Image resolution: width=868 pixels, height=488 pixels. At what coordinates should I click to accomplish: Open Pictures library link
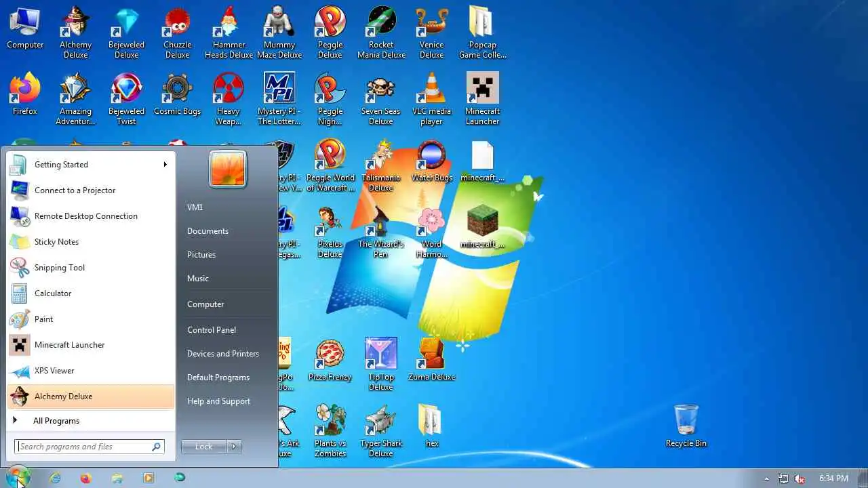pyautogui.click(x=201, y=254)
